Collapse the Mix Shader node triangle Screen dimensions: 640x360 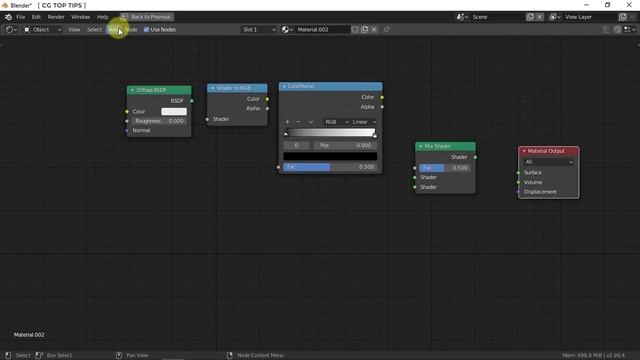(421, 147)
